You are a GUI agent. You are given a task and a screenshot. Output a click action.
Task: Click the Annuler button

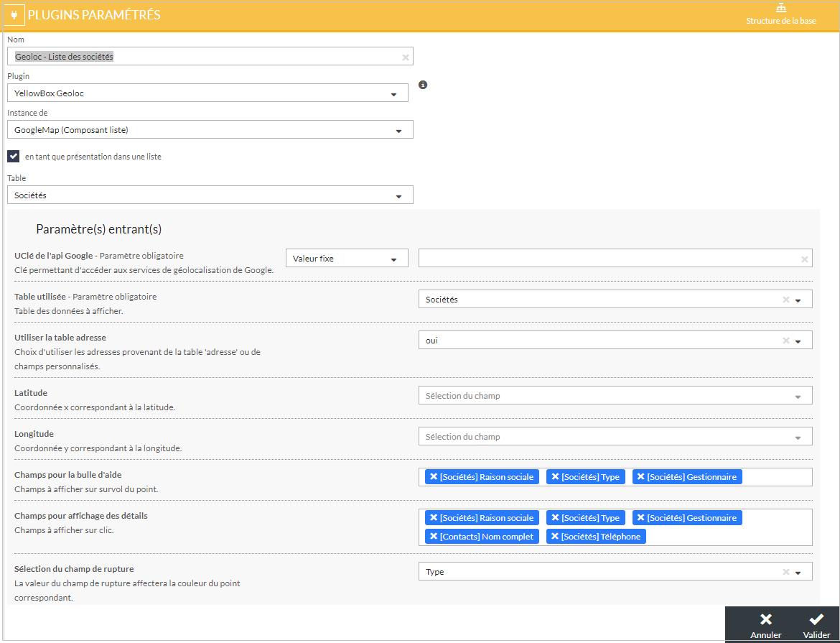click(765, 624)
